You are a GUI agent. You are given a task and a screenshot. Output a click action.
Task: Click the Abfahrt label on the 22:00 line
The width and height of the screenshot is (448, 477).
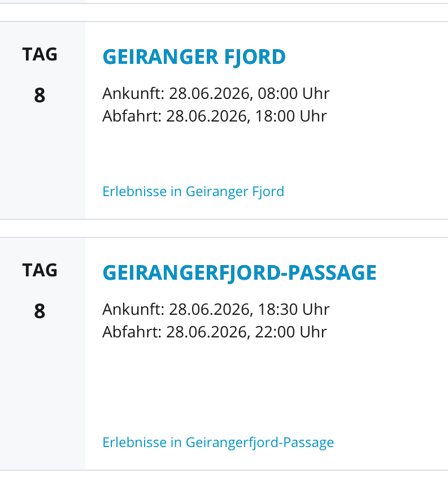132,332
